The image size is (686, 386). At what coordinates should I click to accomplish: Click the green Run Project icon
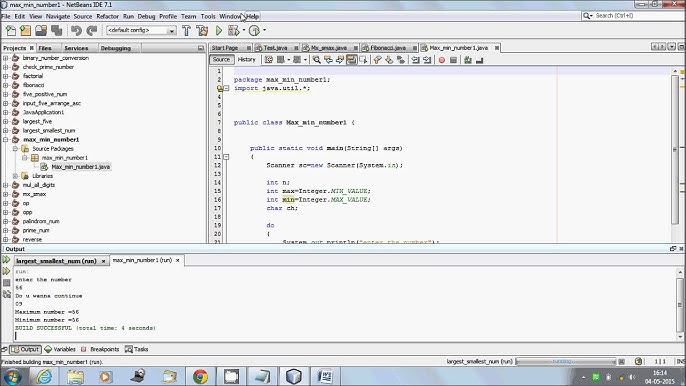[x=219, y=31]
